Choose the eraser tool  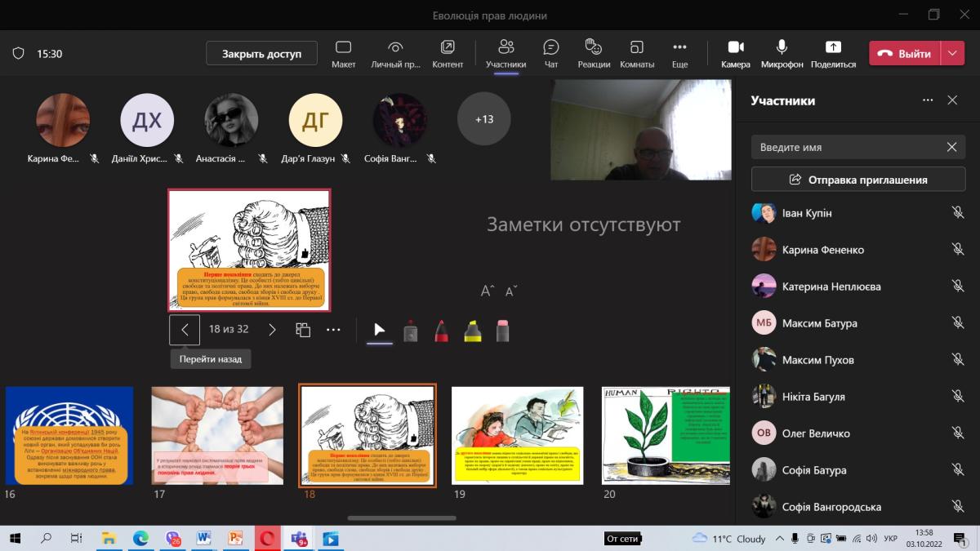click(x=502, y=331)
